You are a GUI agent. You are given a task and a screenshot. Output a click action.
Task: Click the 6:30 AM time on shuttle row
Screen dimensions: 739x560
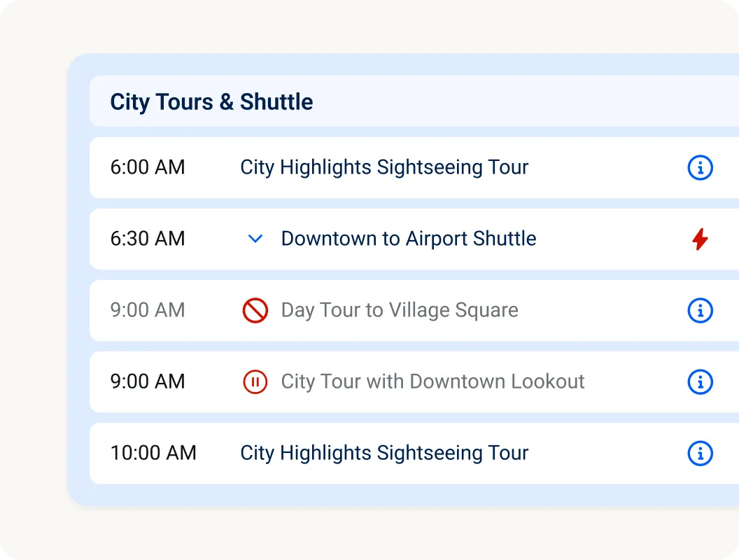click(147, 239)
